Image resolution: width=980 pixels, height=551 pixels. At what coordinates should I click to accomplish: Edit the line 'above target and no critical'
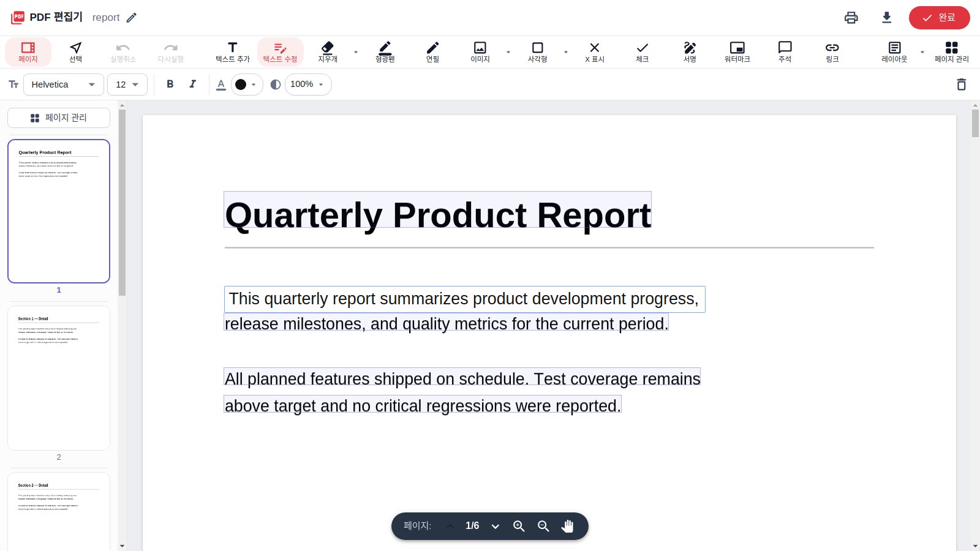pos(423,404)
